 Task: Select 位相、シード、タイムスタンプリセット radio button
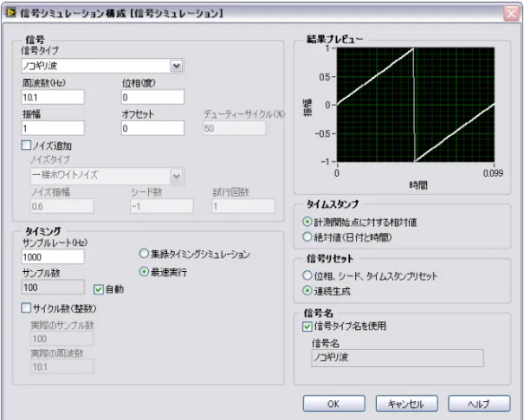point(307,275)
